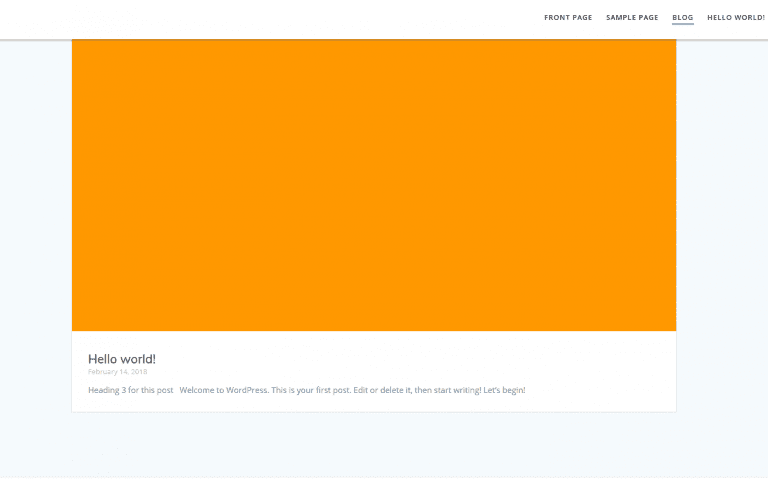Click the orange featured image
768x479 pixels.
click(x=374, y=185)
